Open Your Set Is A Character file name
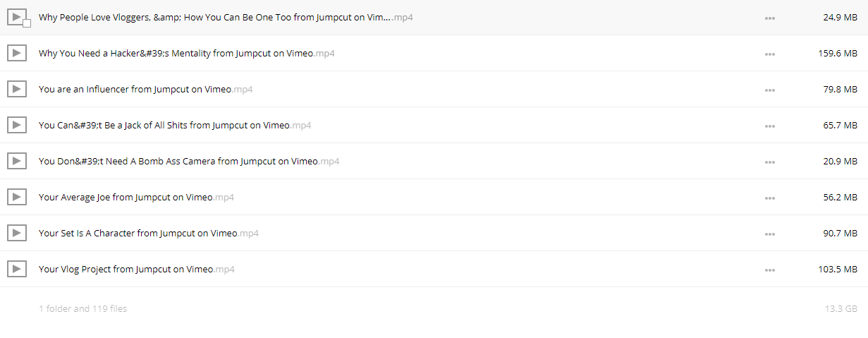The height and width of the screenshot is (338, 868). click(x=149, y=233)
